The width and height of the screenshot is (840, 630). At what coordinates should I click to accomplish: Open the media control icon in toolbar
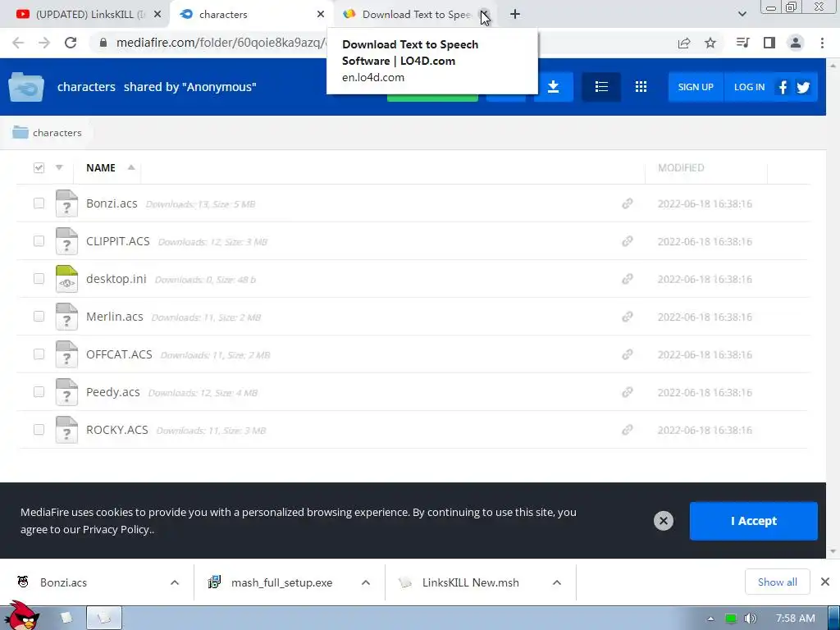(x=743, y=43)
